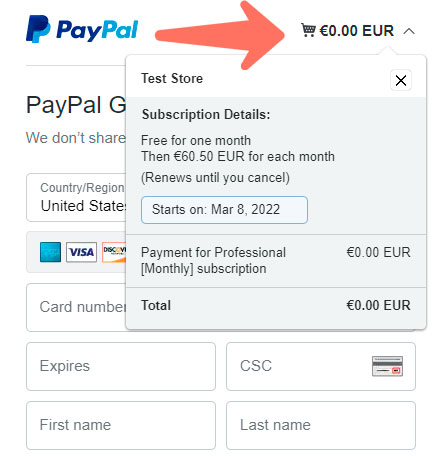Collapse the cart summary chevron
The width and height of the screenshot is (439, 456).
coord(409,31)
